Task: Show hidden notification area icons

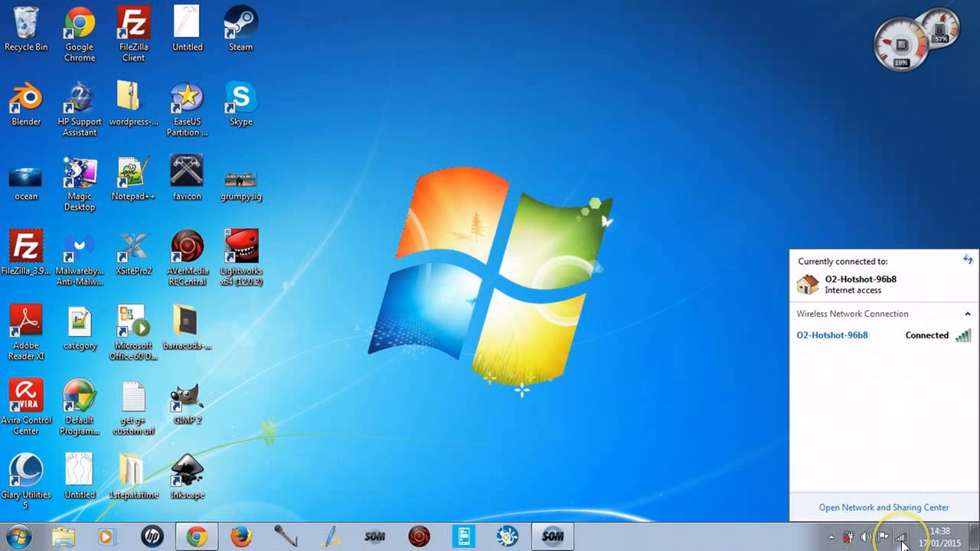Action: pyautogui.click(x=831, y=536)
